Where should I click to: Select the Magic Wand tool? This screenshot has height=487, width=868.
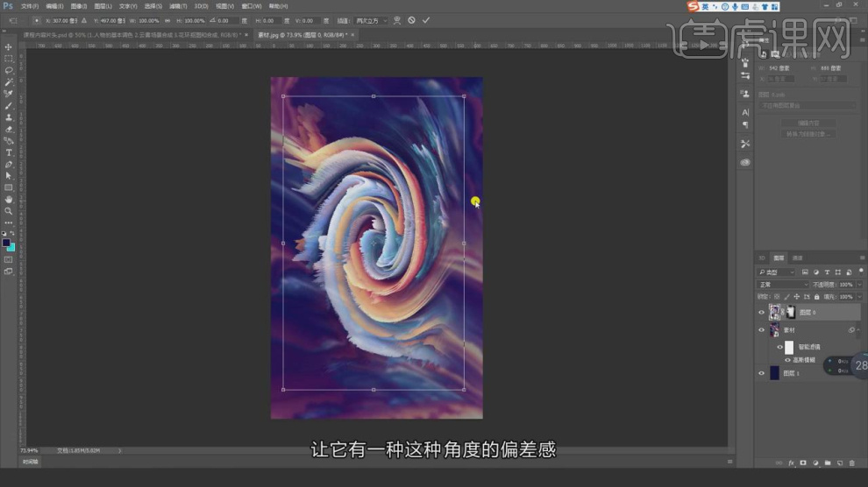[x=8, y=81]
